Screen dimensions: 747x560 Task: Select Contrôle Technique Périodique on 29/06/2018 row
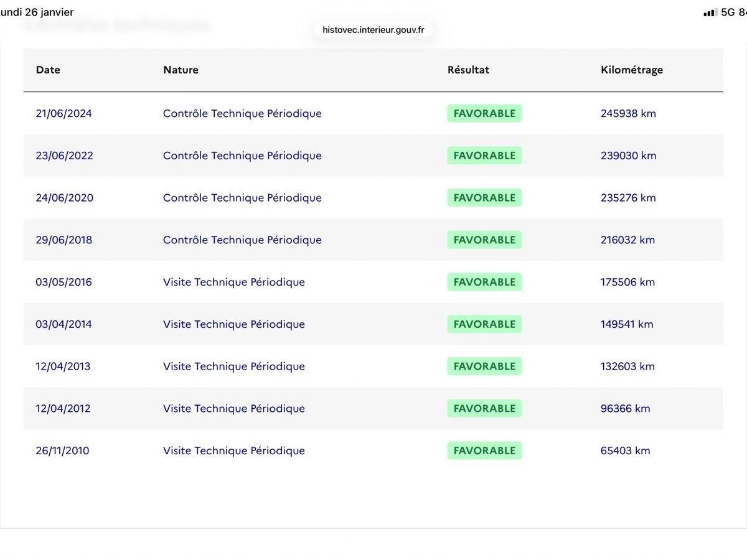pos(242,240)
